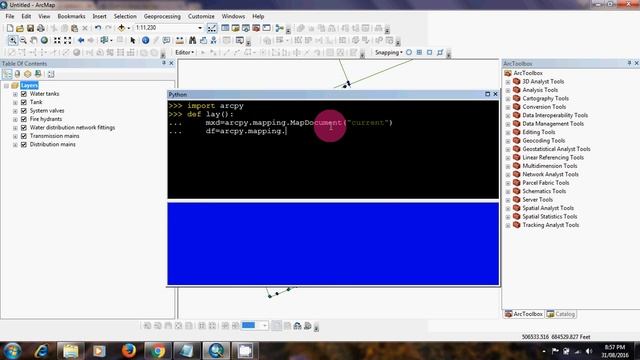The image size is (640, 360).
Task: Open the Customize menu
Action: point(201,16)
